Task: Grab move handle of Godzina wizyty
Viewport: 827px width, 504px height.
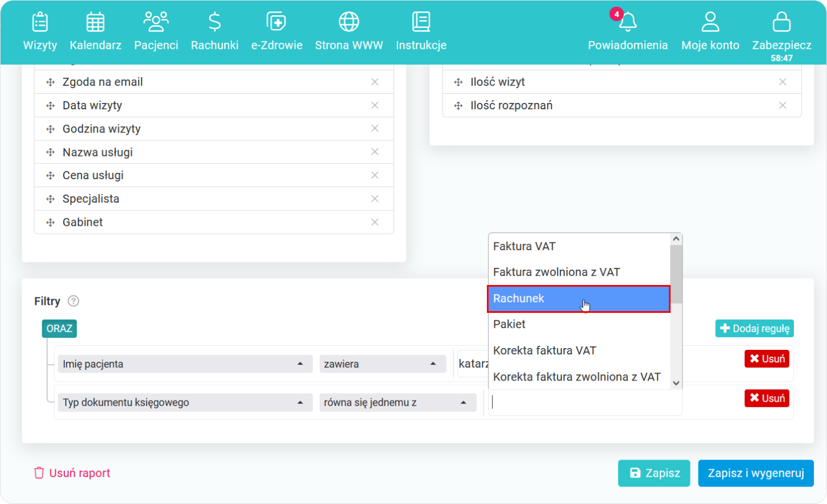Action: click(51, 129)
